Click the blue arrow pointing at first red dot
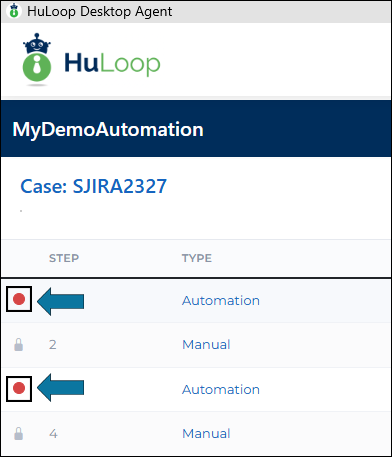Image resolution: width=392 pixels, height=457 pixels. pos(60,301)
